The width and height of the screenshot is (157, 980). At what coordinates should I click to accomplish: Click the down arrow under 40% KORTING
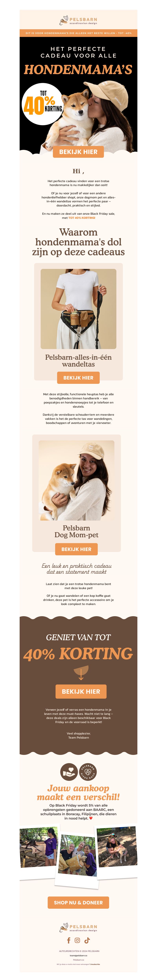(x=81, y=673)
